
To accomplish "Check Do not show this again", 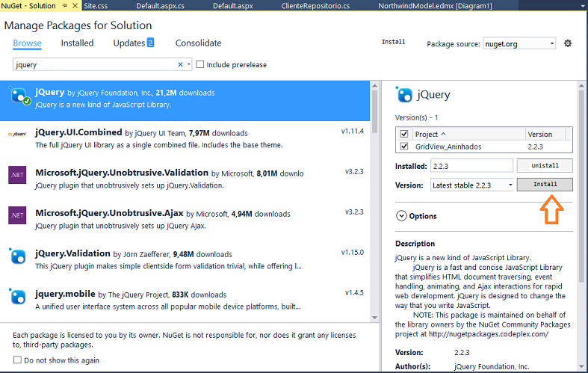I will (x=17, y=360).
